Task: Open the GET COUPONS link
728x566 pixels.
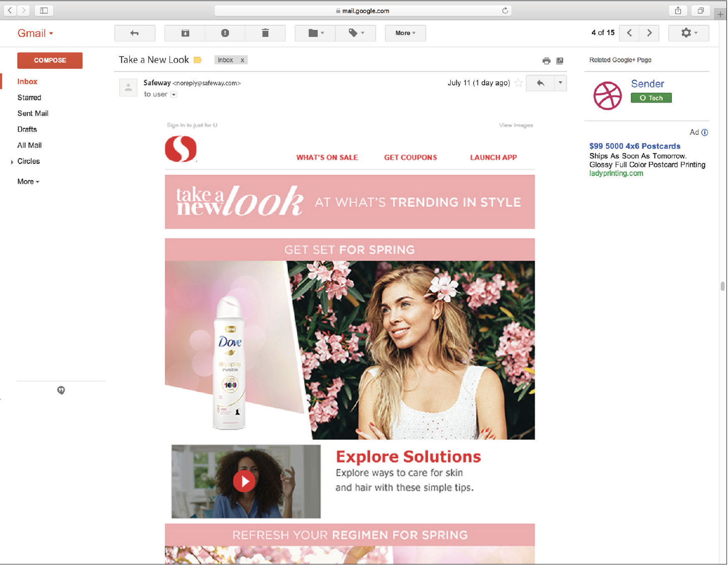Action: coord(411,157)
